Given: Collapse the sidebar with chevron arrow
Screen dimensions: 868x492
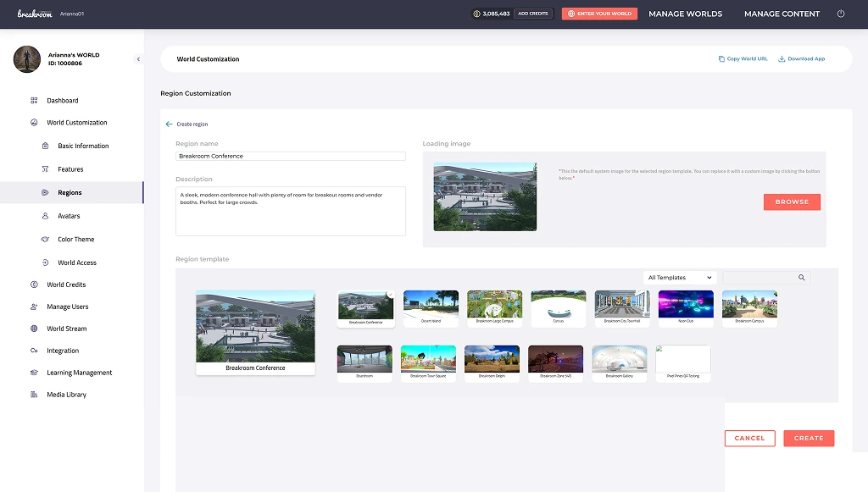Looking at the screenshot, I should pos(138,59).
